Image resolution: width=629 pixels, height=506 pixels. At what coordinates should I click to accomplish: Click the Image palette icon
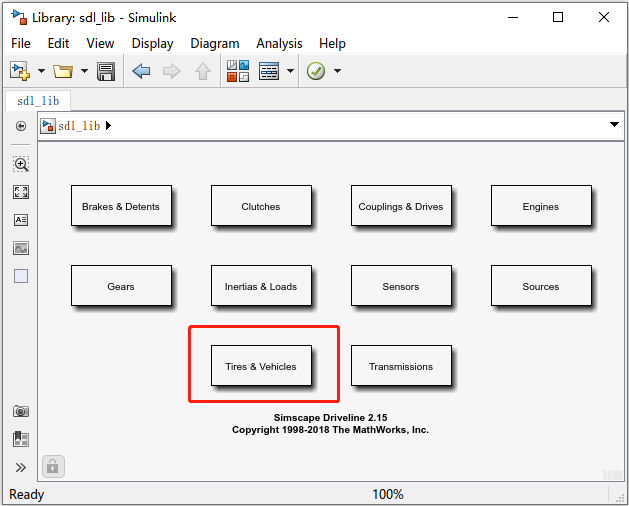point(21,248)
